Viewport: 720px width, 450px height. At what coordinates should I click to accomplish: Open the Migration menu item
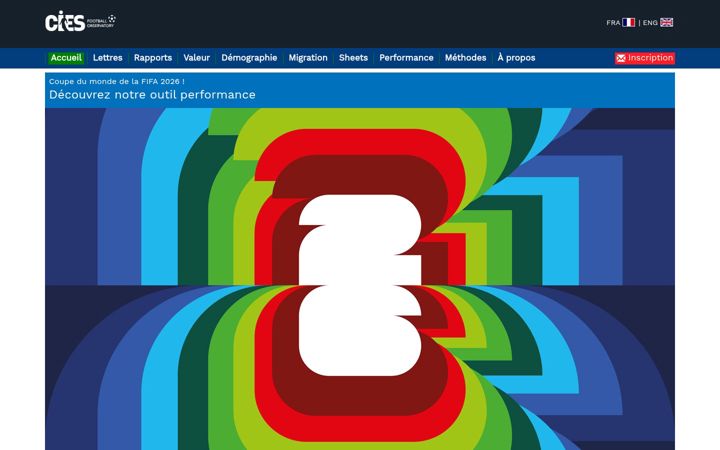click(308, 58)
